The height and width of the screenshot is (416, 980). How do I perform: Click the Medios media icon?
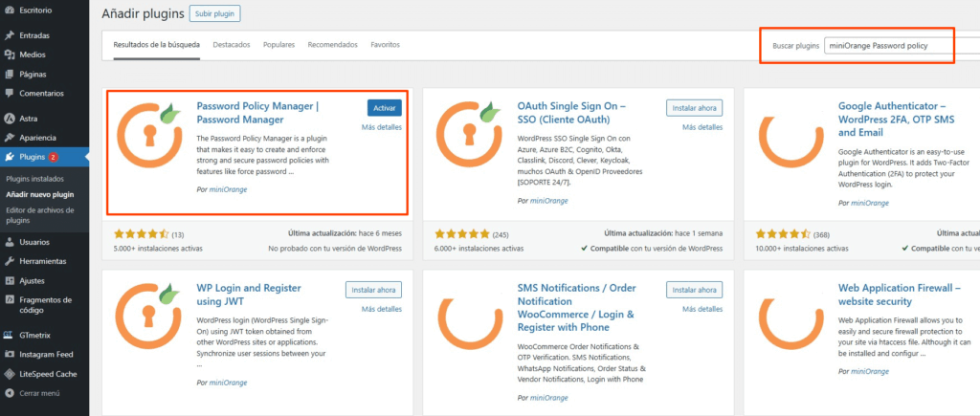point(10,55)
